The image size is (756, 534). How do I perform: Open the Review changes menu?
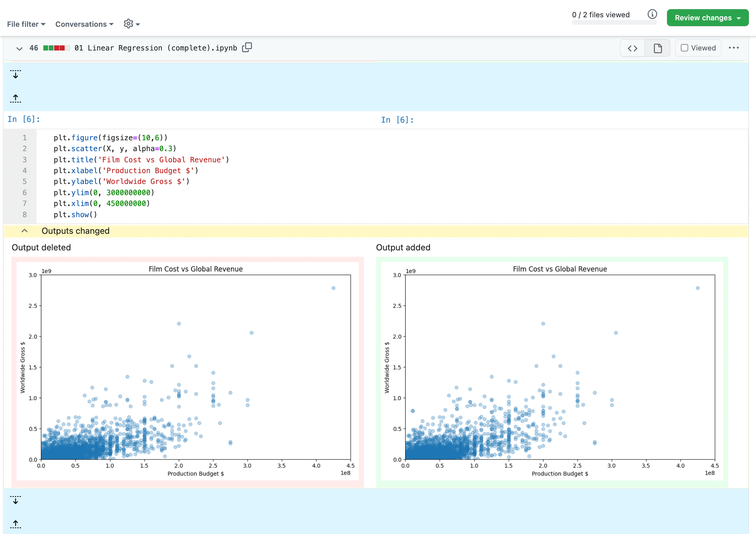708,17
